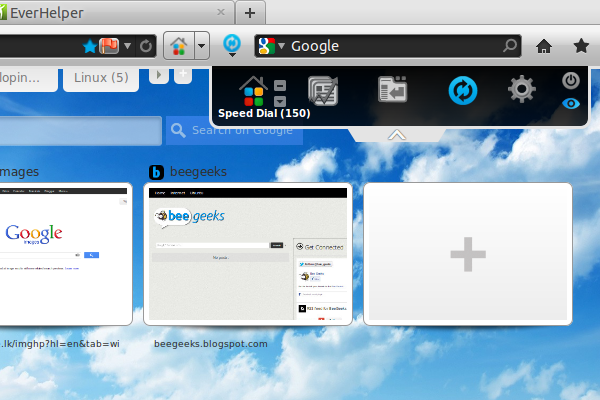Click the EverSync blue sync toolbar icon
Viewport: 600px width, 400px height.
tap(232, 45)
